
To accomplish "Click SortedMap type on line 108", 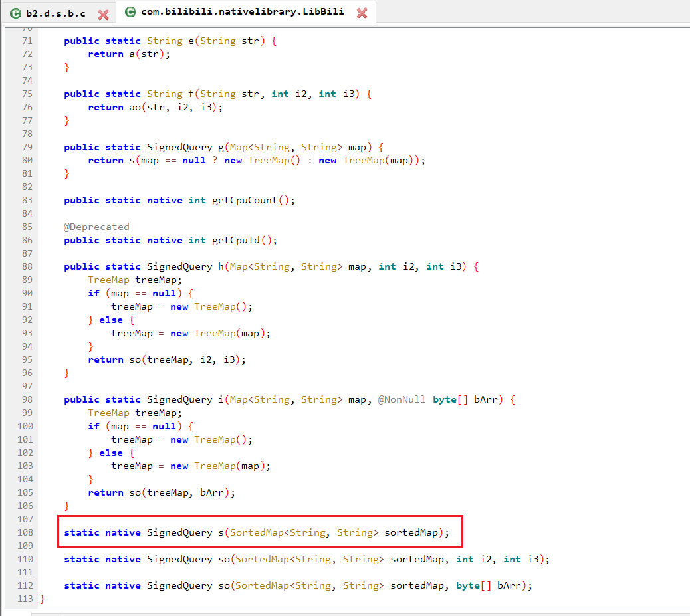I will (257, 532).
